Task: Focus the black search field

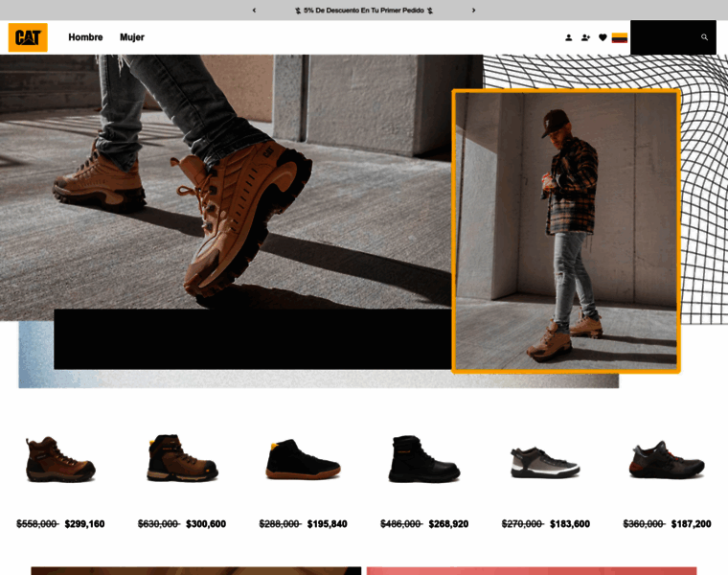Action: click(x=673, y=37)
